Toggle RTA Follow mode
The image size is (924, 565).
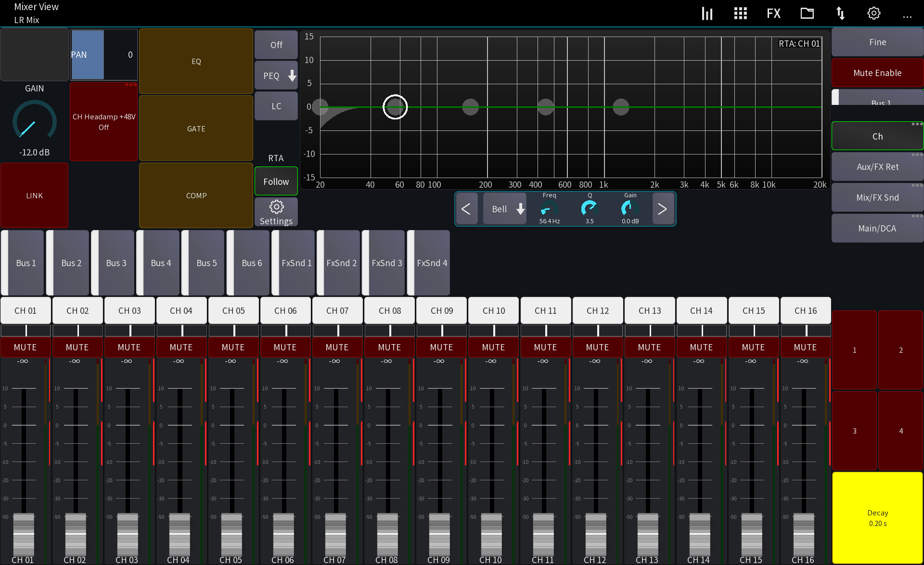click(276, 181)
